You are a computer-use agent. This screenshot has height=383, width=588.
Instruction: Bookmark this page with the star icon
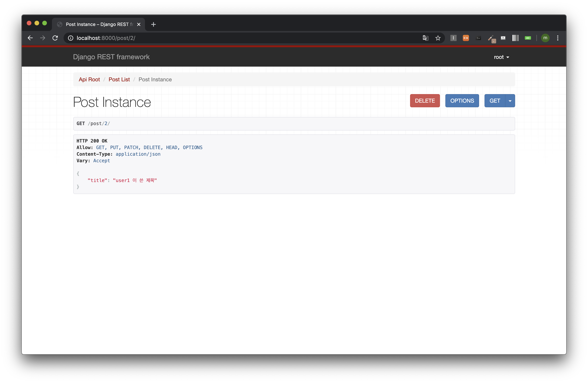(438, 38)
